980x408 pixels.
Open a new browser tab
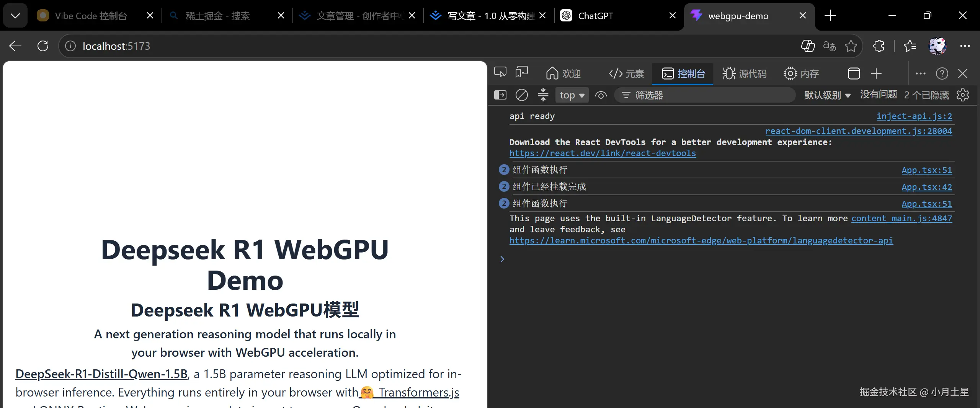click(830, 16)
